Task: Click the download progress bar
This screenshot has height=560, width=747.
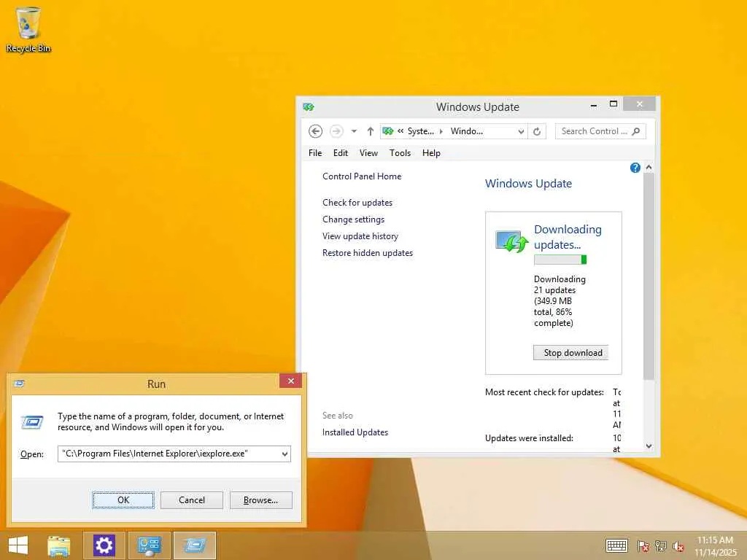Action: click(560, 260)
